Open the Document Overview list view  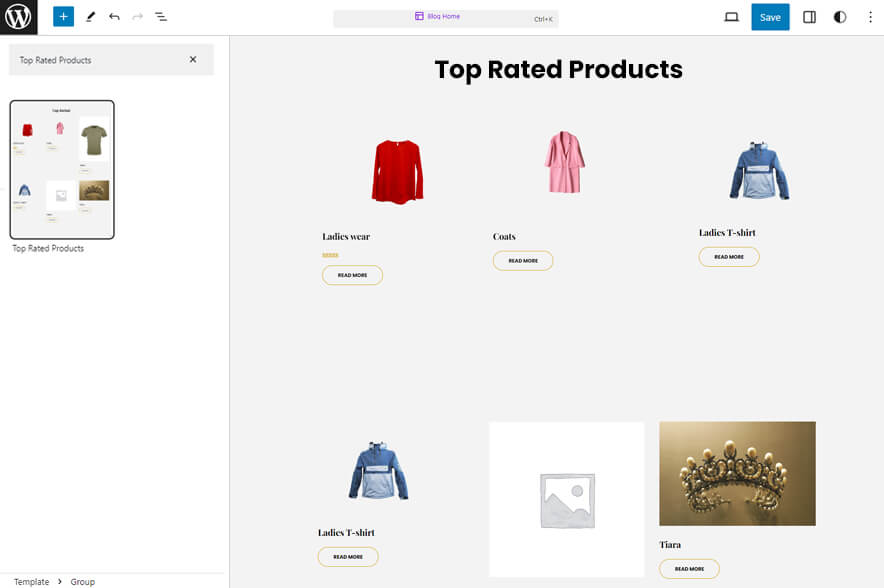pos(161,16)
